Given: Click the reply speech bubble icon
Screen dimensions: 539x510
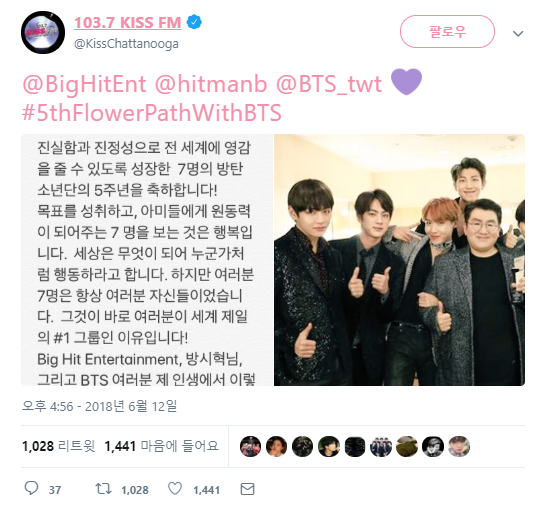Looking at the screenshot, I should (31, 488).
